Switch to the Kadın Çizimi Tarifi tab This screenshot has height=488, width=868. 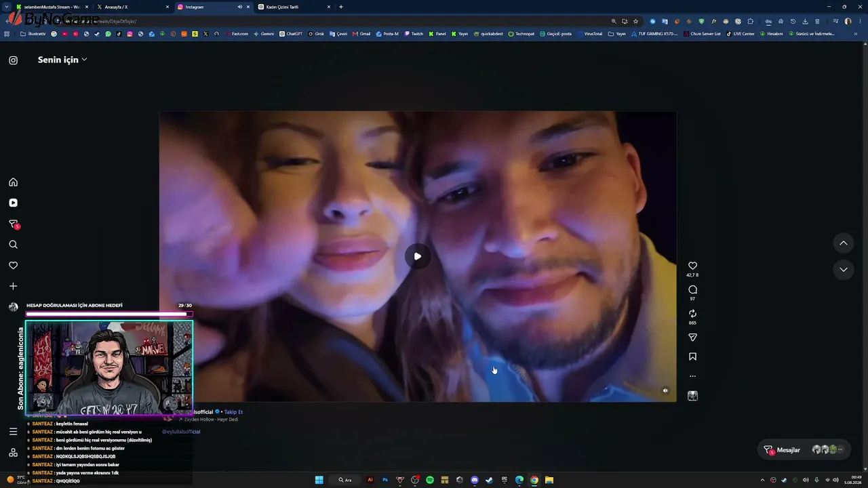pyautogui.click(x=294, y=7)
